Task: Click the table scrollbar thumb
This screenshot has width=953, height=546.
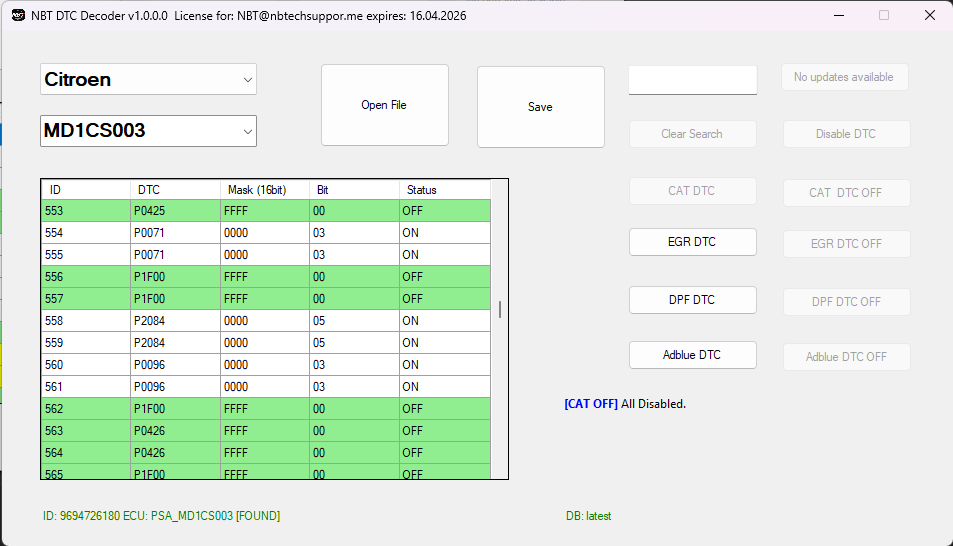Action: click(x=500, y=309)
